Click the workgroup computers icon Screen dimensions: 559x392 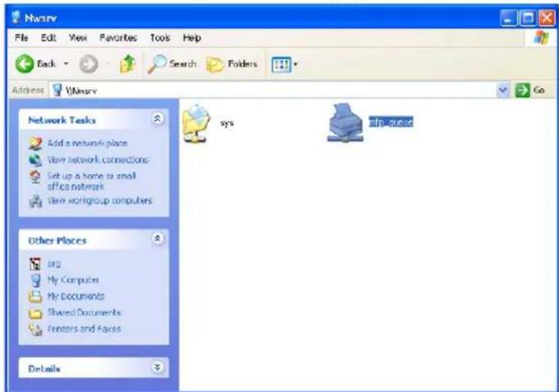tap(35, 202)
